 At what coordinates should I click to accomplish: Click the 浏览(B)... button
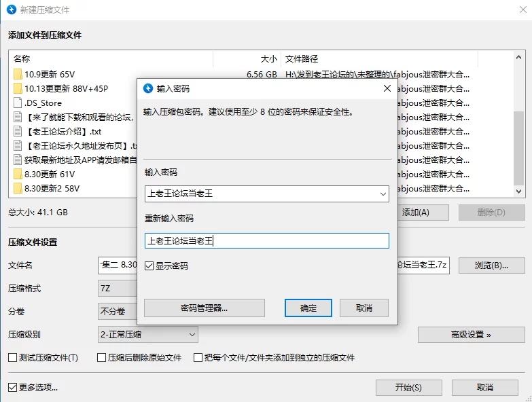[x=492, y=266]
